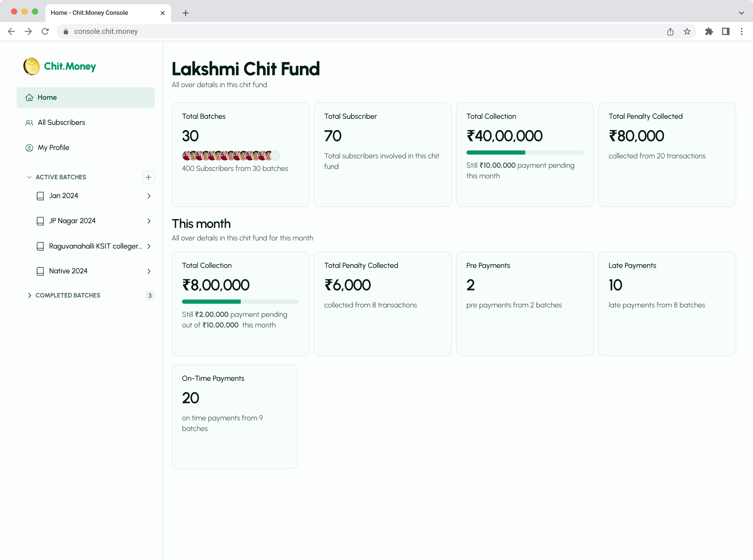Toggle the browser side panel icon

pos(726,31)
